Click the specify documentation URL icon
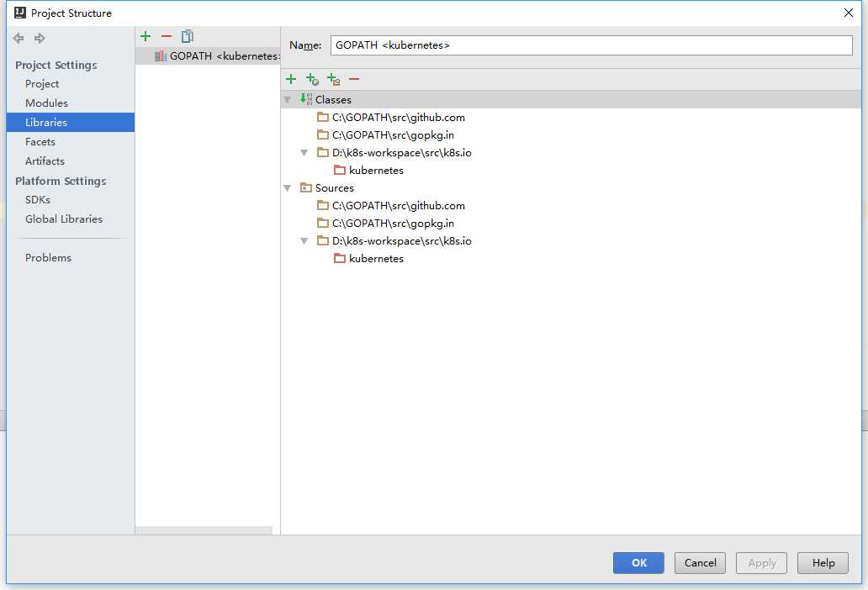Image resolution: width=868 pixels, height=590 pixels. tap(312, 79)
